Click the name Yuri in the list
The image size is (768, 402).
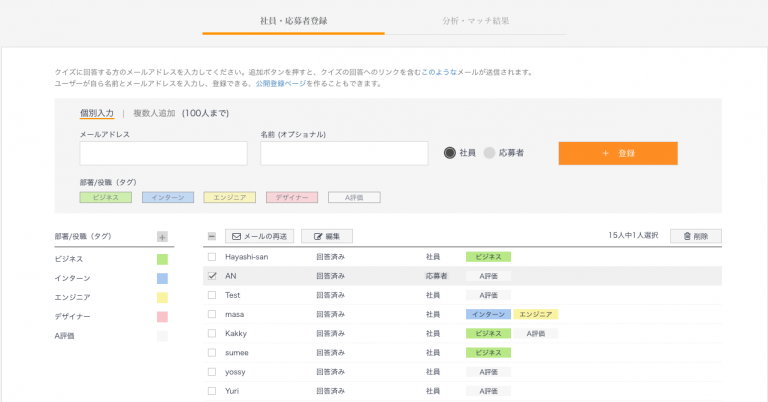point(232,391)
